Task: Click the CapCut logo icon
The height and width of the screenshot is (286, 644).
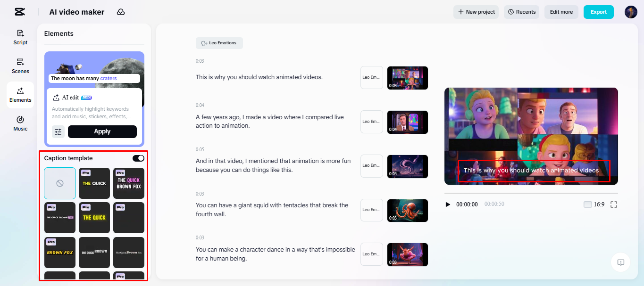Action: point(20,12)
